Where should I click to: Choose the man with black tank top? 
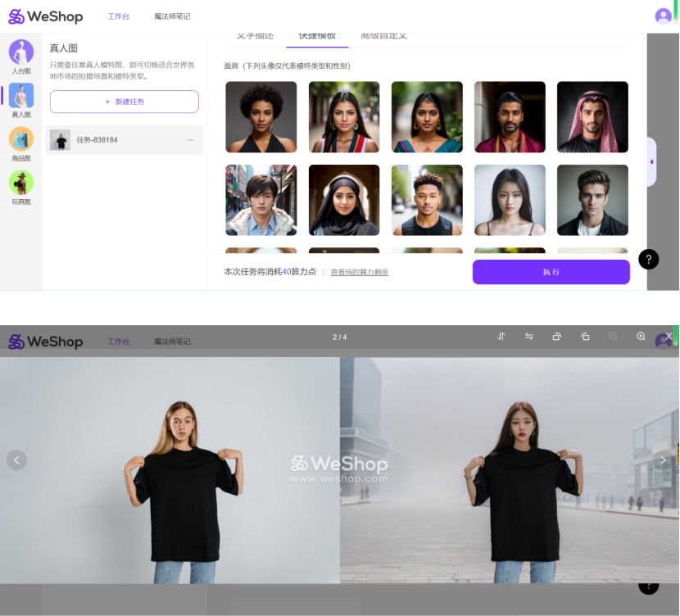pos(427,200)
